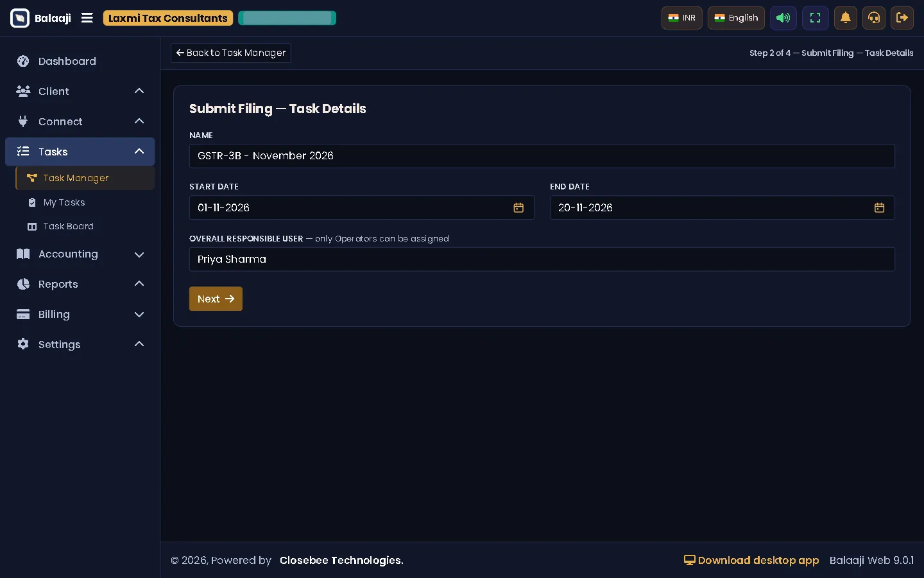924x578 pixels.
Task: Click the logout icon in header
Action: 902,18
